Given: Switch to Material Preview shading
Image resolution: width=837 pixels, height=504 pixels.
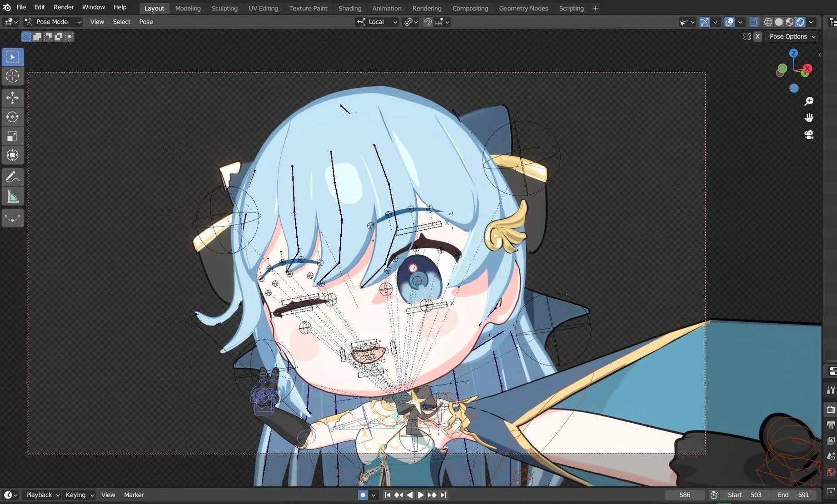Looking at the screenshot, I should pos(790,22).
